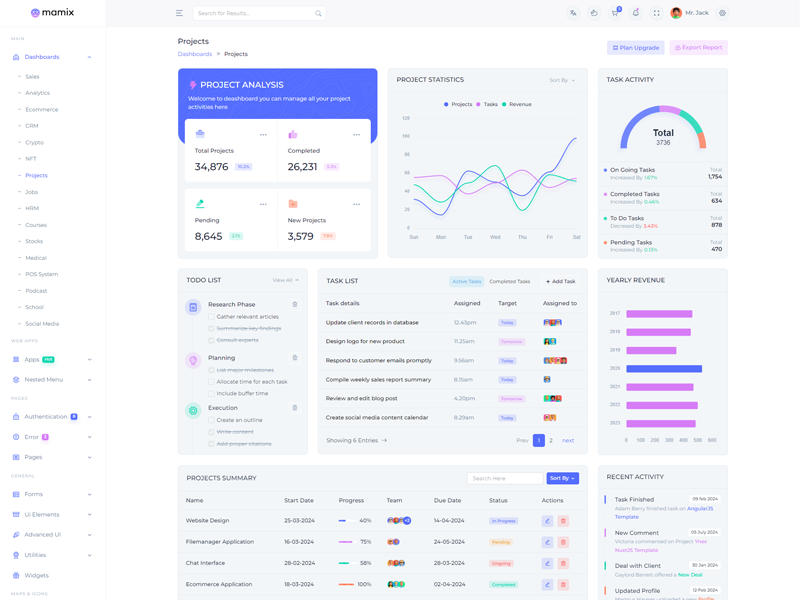Click the Export Report button
This screenshot has height=600, width=800.
click(x=698, y=47)
